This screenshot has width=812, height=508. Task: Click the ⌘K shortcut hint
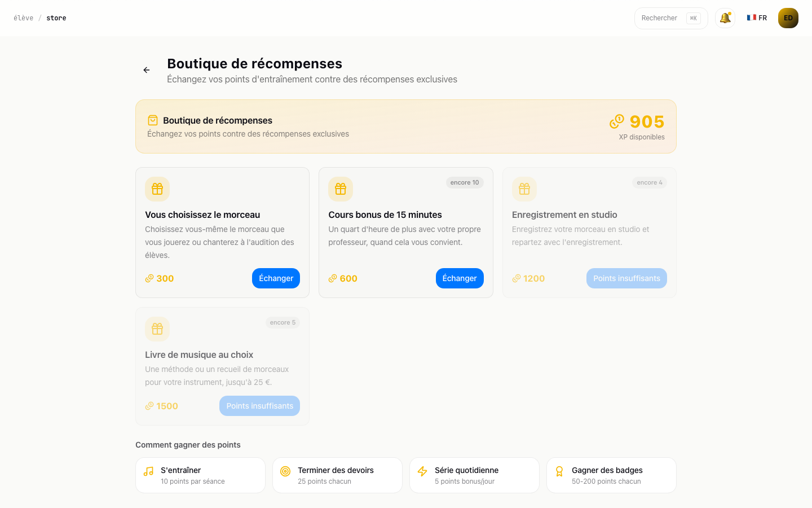(x=694, y=18)
